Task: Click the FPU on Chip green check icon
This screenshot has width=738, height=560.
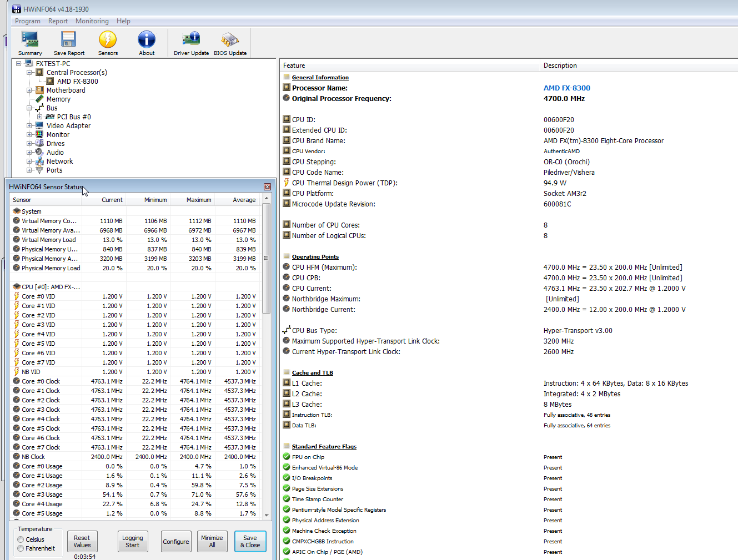Action: pyautogui.click(x=287, y=457)
